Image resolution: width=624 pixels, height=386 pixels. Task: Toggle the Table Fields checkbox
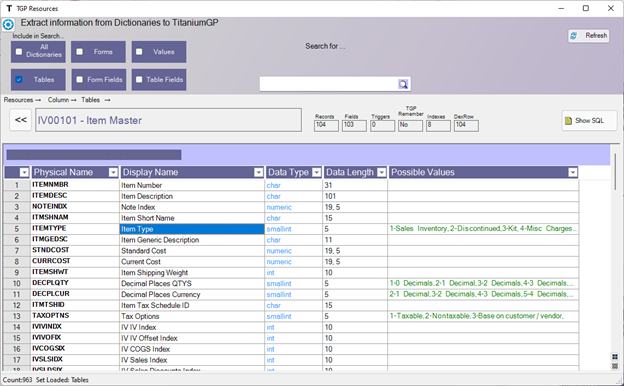pos(139,80)
